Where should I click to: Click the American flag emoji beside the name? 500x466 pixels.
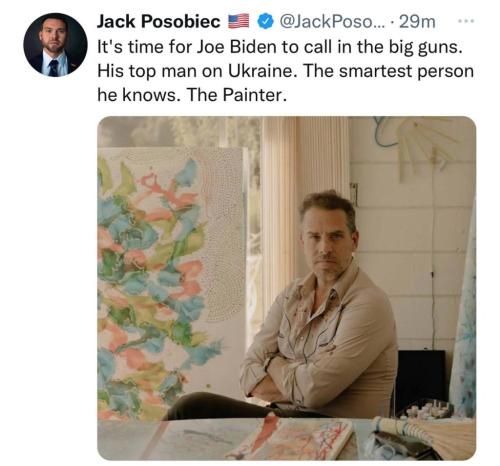(238, 21)
